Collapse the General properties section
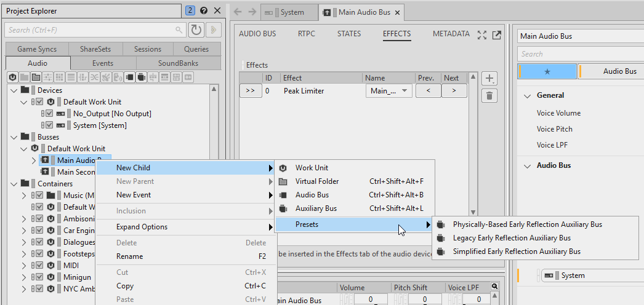Screen dimensions: 644x305 [x=528, y=96]
